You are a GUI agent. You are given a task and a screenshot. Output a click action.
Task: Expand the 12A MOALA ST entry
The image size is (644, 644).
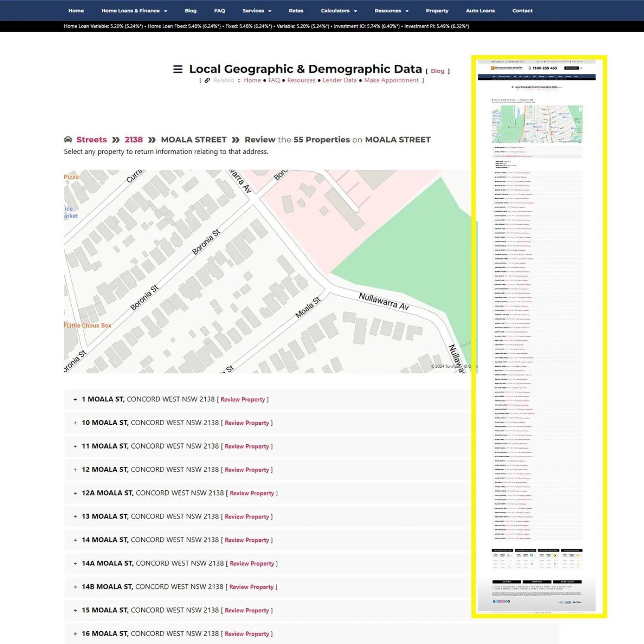75,493
